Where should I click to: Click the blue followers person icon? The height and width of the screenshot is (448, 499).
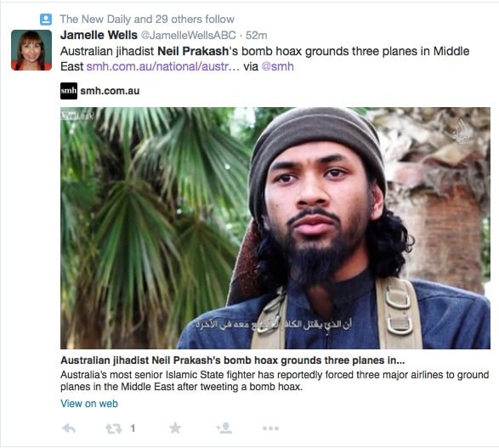coord(46,20)
